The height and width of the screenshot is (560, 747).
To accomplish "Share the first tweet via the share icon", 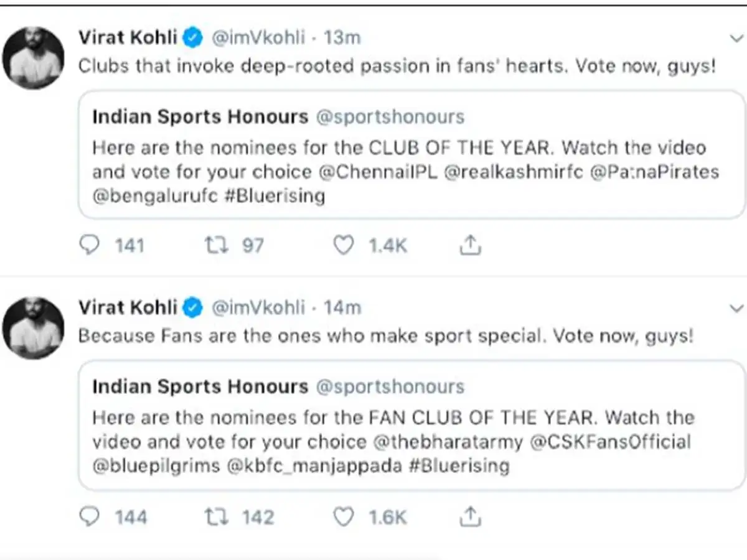I will coord(471,245).
